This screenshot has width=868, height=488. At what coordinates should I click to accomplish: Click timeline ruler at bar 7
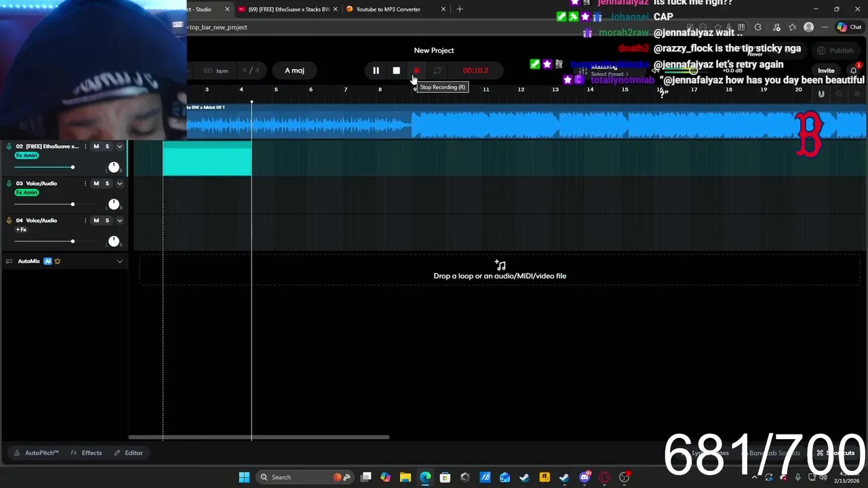(345, 89)
